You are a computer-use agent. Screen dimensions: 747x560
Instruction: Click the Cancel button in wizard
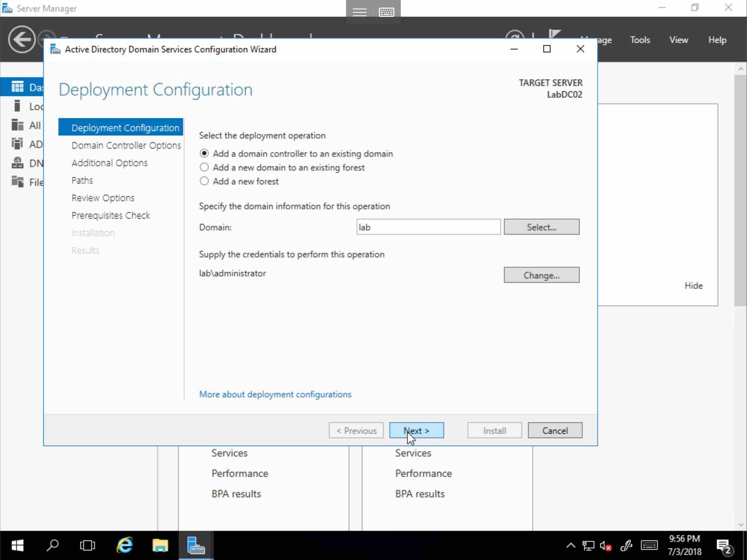(x=555, y=430)
